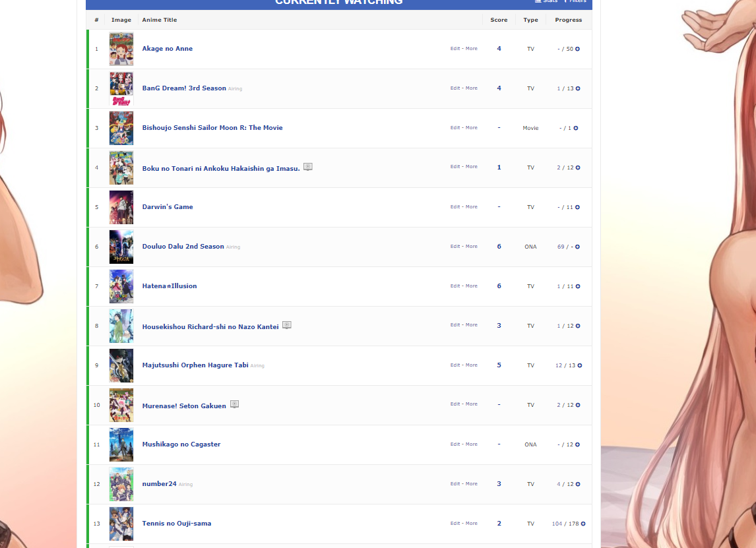Open the BanG Dream! 3rd Season cover thumbnail
Screen dimensions: 756x548
click(121, 88)
